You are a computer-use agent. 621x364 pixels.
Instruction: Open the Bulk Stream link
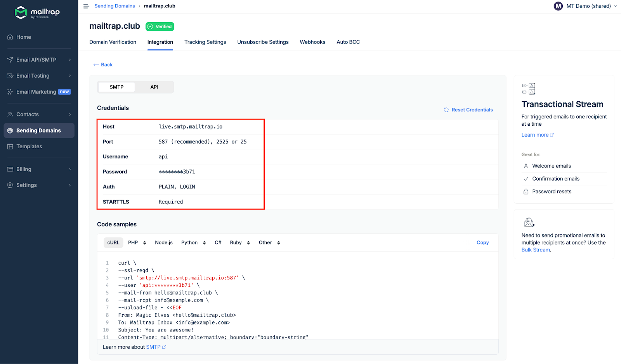click(x=535, y=250)
